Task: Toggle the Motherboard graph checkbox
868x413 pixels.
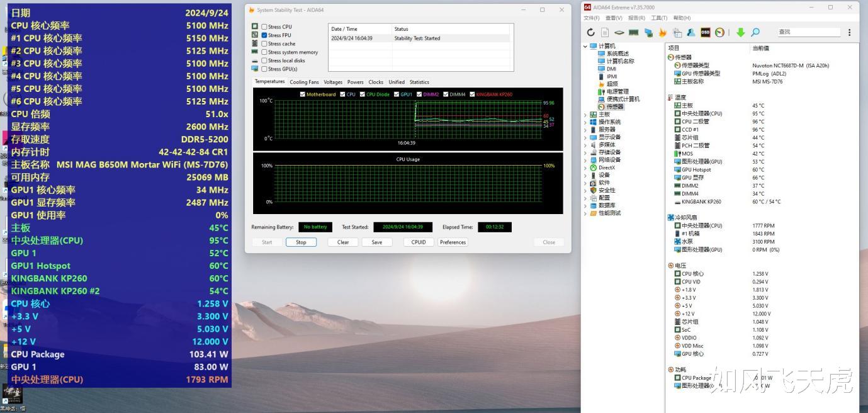Action: [303, 94]
